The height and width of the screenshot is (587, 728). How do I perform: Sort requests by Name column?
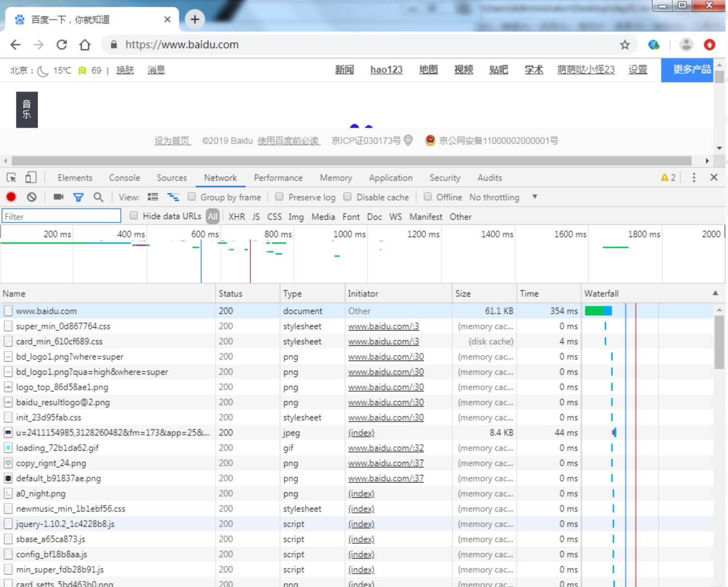[x=108, y=293]
